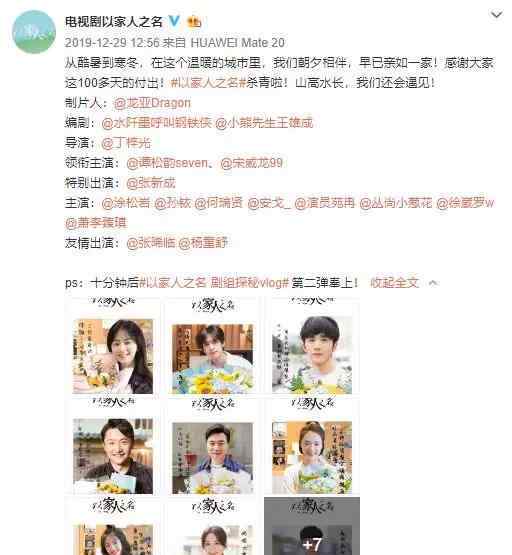512x555 pixels.
Task: Visit producer @龙亚Dragon profile
Action: [152, 103]
